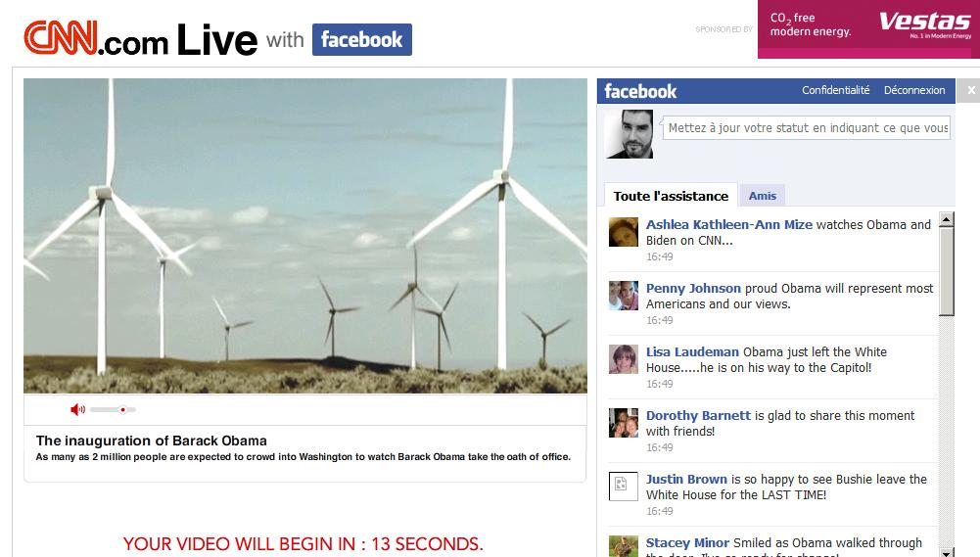The width and height of the screenshot is (980, 557).
Task: Open Ashlea Kathleen-Ann Mize's profile
Action: pyautogui.click(x=728, y=224)
